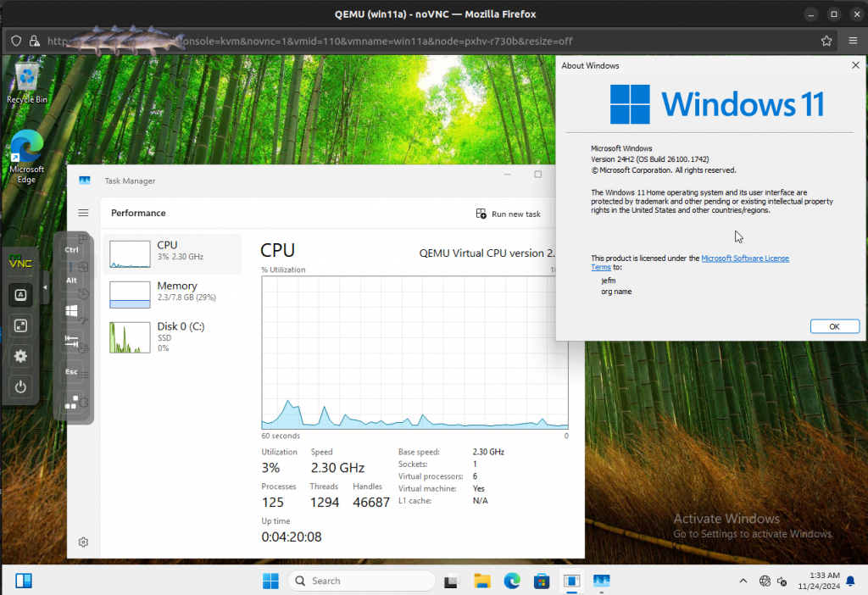Select the Microsoft Edge desktop shortcut

(x=26, y=157)
